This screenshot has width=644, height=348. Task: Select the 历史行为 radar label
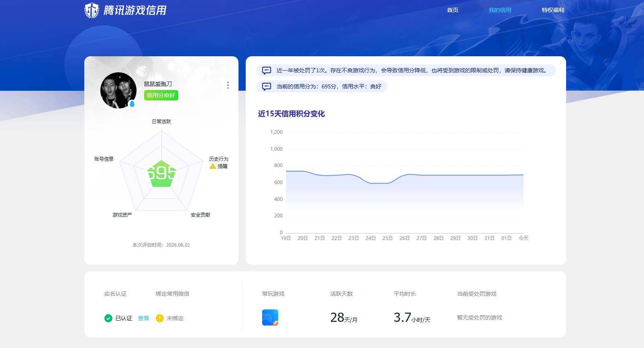pos(218,159)
